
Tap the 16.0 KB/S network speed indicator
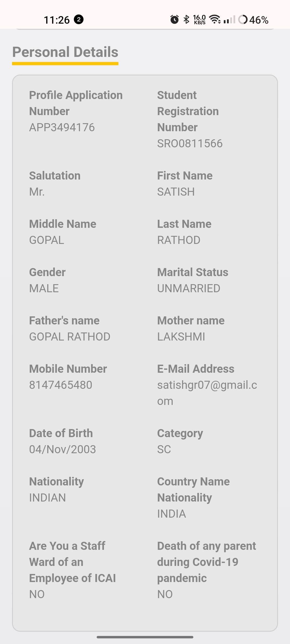200,20
